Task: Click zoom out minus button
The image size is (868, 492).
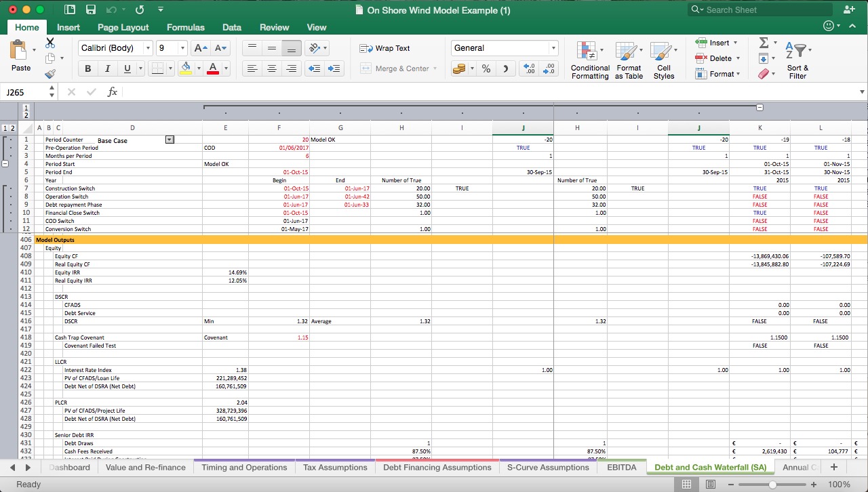Action: pyautogui.click(x=732, y=484)
